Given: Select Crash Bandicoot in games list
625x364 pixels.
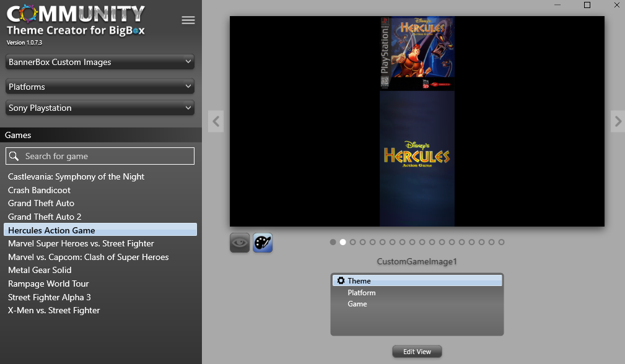Looking at the screenshot, I should tap(39, 190).
